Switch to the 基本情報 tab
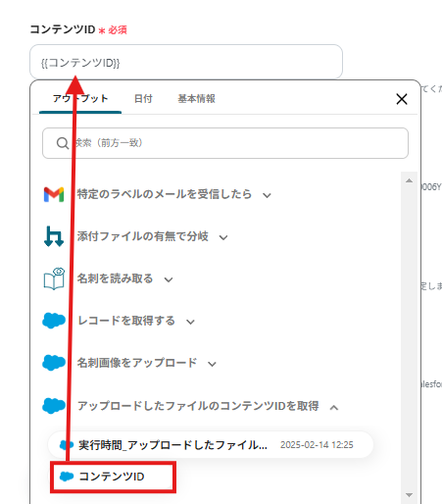 (x=196, y=99)
